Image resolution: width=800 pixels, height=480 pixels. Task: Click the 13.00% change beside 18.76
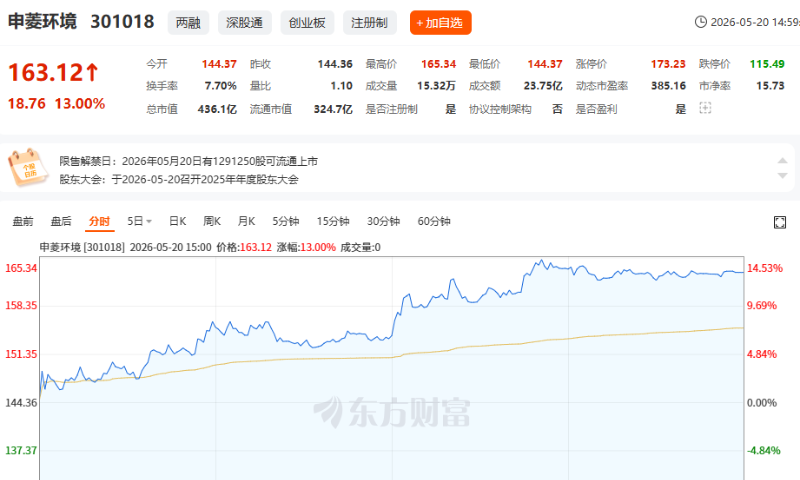click(80, 104)
